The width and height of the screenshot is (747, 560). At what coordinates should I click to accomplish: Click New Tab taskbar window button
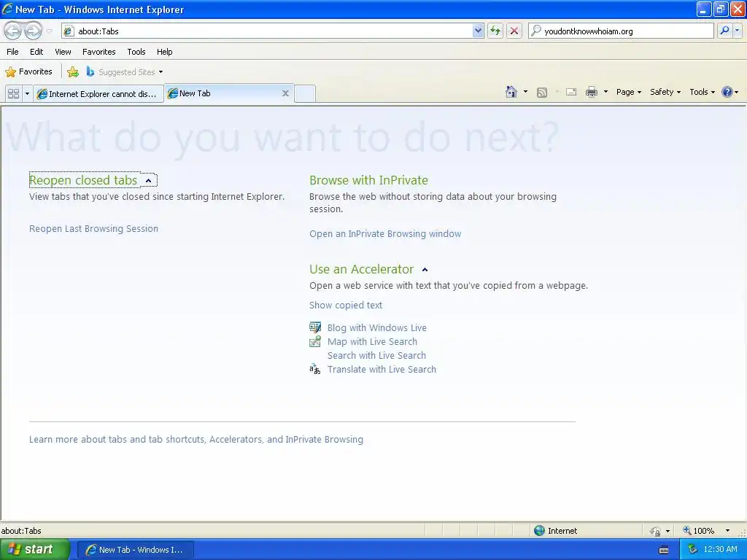click(135, 550)
